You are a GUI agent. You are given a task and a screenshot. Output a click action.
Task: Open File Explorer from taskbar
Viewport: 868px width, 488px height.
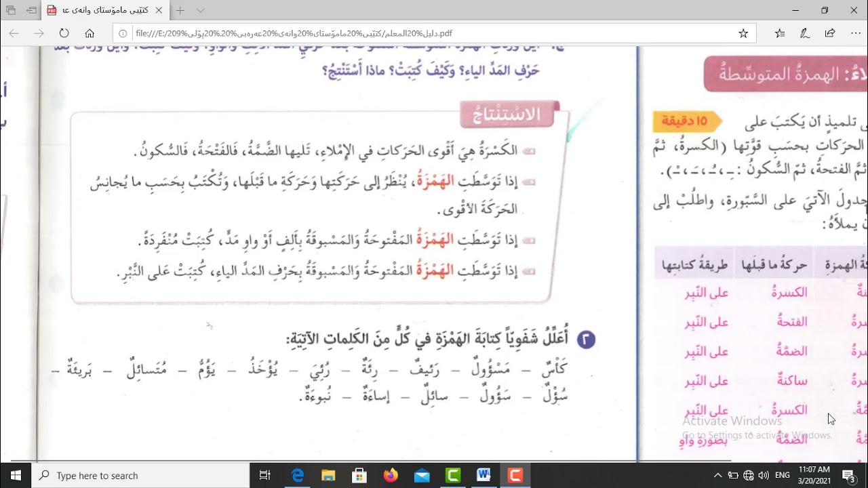pos(328,475)
